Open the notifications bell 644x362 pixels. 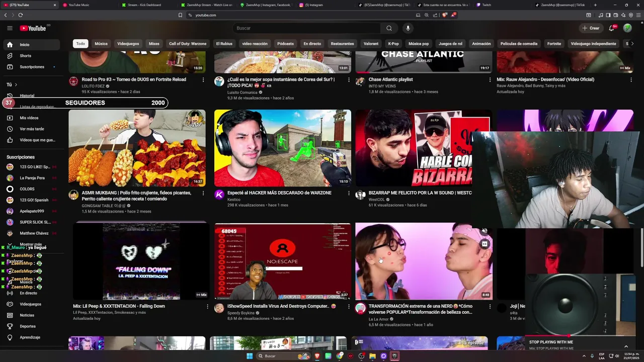612,28
